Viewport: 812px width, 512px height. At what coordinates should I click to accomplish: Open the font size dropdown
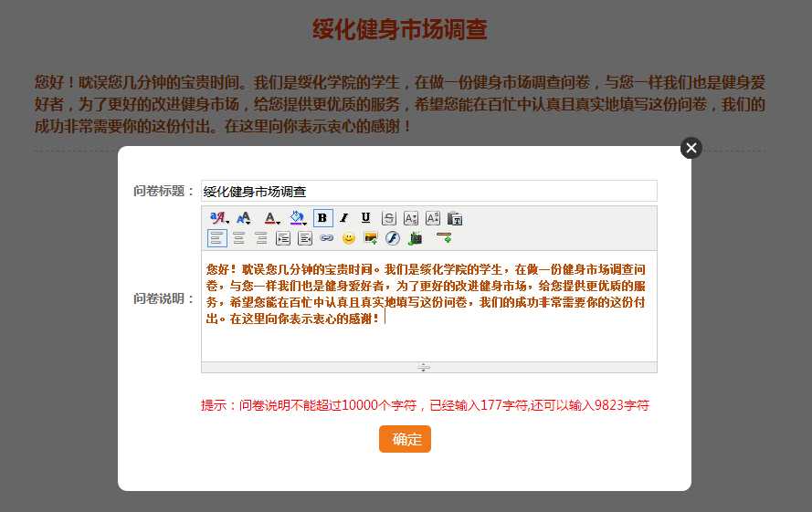point(243,218)
